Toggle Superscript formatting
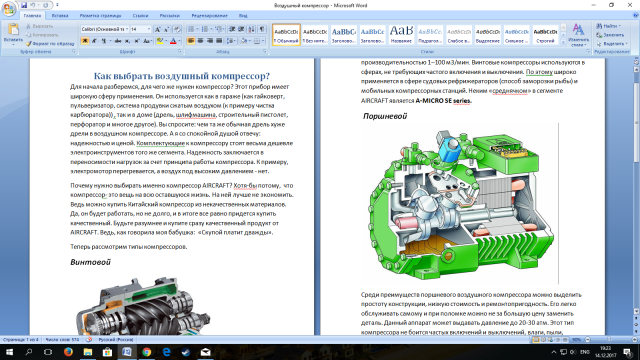The width and height of the screenshot is (640, 360). pos(137,41)
